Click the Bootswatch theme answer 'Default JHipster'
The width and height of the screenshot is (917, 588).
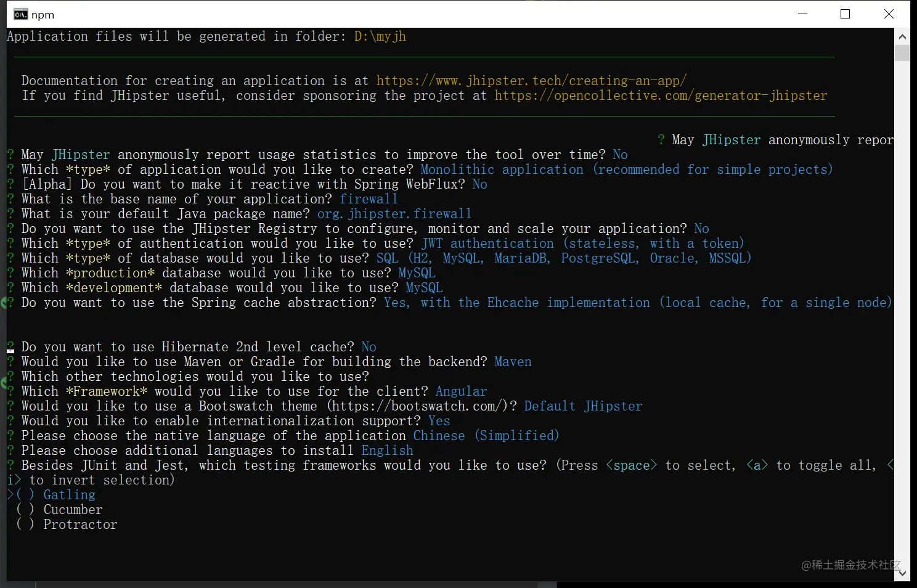pos(583,406)
